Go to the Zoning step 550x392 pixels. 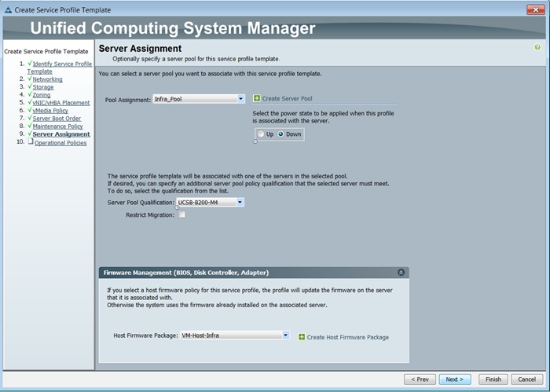coord(42,95)
